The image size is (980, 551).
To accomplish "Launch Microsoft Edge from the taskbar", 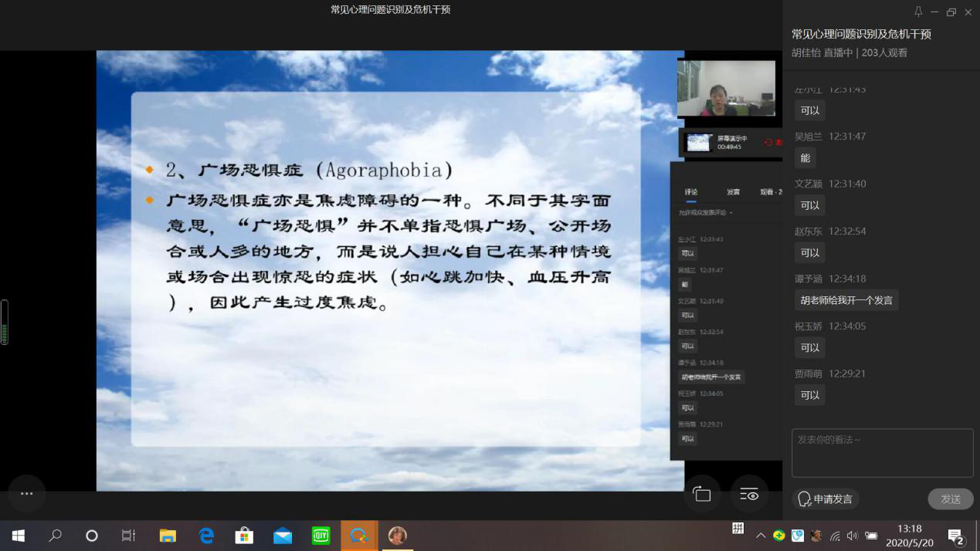I will pyautogui.click(x=206, y=536).
